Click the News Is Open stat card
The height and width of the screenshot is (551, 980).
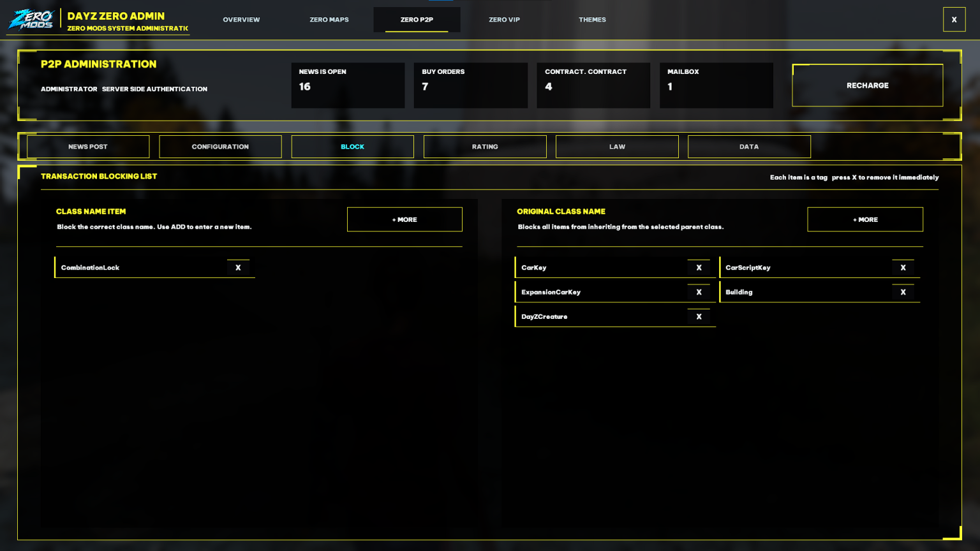pyautogui.click(x=348, y=85)
